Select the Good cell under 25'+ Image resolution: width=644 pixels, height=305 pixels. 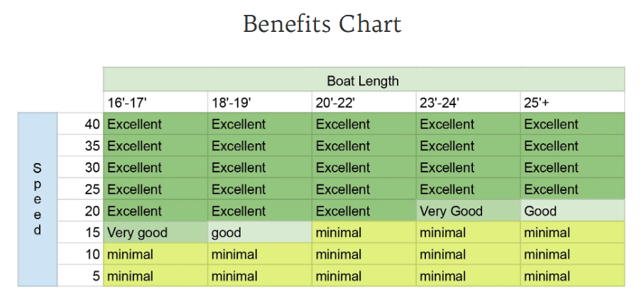pyautogui.click(x=572, y=211)
